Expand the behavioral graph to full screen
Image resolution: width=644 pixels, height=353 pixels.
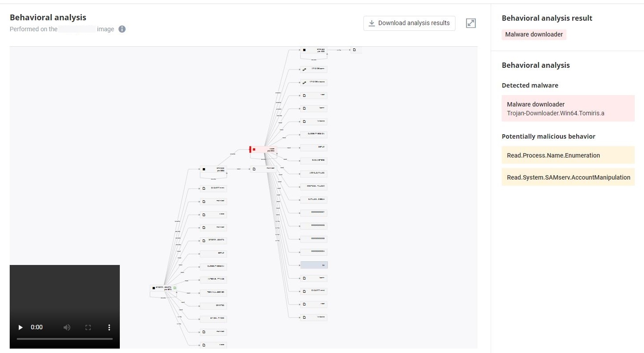point(471,23)
